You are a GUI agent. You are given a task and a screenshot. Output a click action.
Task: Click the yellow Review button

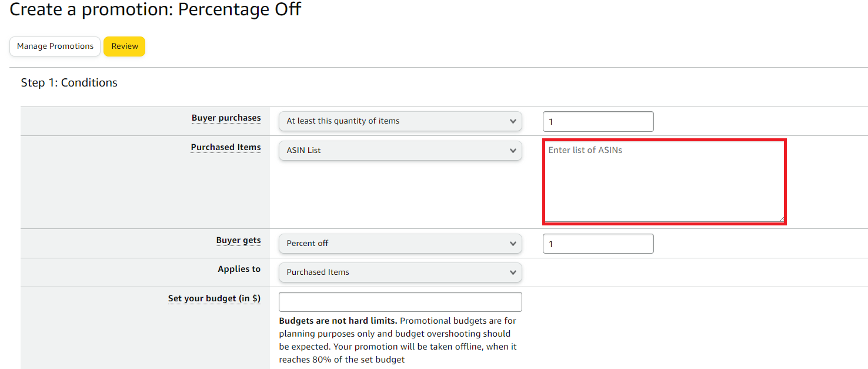(x=125, y=46)
